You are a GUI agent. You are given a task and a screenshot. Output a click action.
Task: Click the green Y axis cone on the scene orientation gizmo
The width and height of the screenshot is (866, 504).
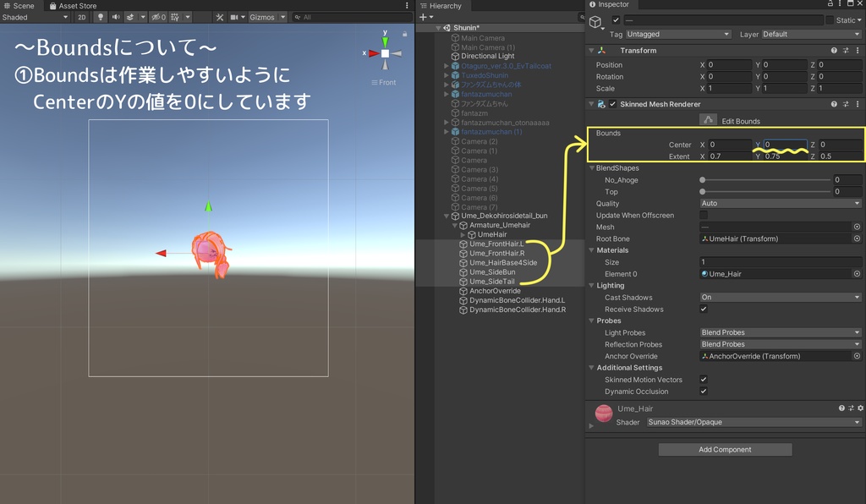coord(385,42)
